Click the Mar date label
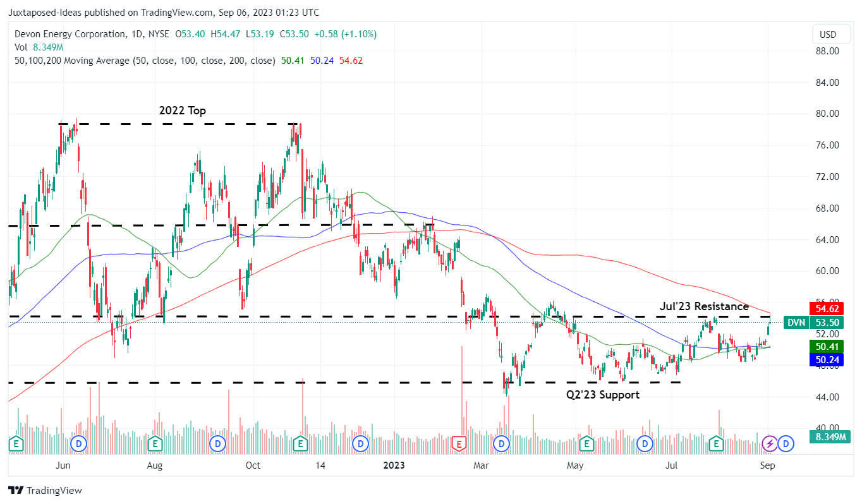 pos(482,466)
